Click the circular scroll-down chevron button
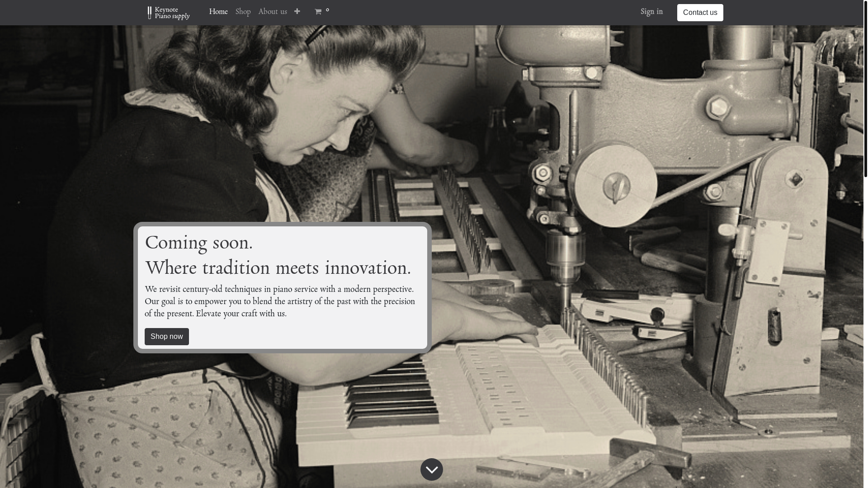Viewport: 868px width, 488px height. point(432,469)
